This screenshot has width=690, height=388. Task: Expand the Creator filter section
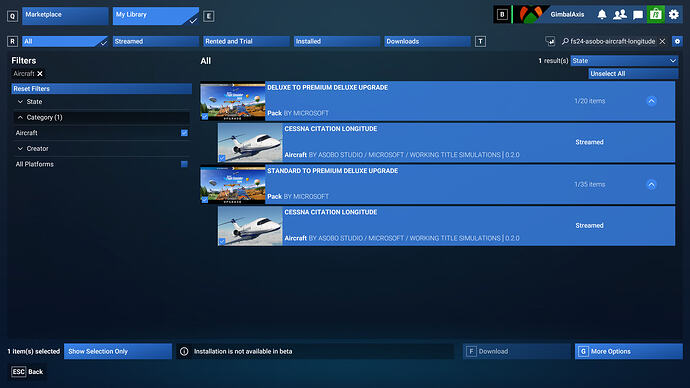click(x=101, y=149)
